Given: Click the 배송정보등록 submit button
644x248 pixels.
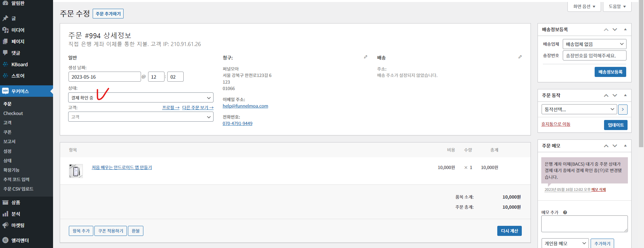Looking at the screenshot, I should 610,72.
